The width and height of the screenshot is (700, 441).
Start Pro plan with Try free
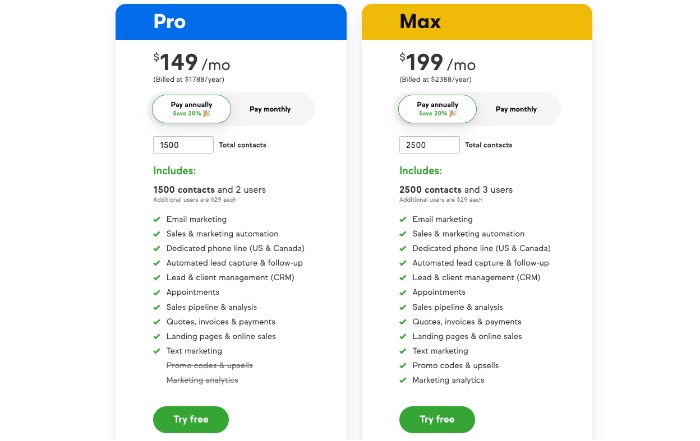click(191, 419)
